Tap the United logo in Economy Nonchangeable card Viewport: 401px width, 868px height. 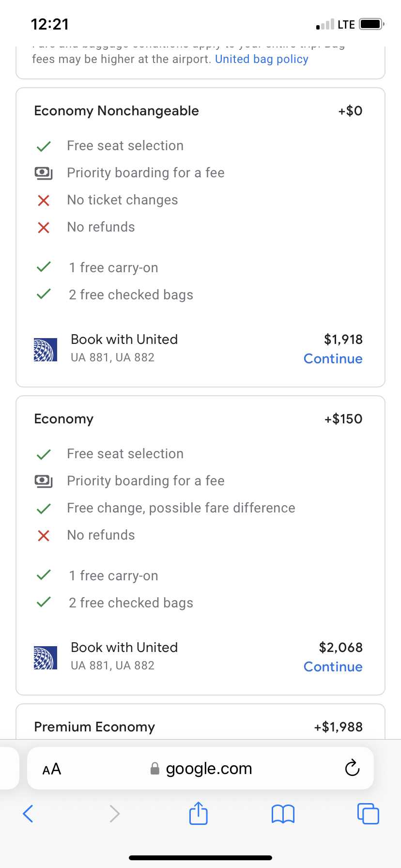[x=46, y=350]
